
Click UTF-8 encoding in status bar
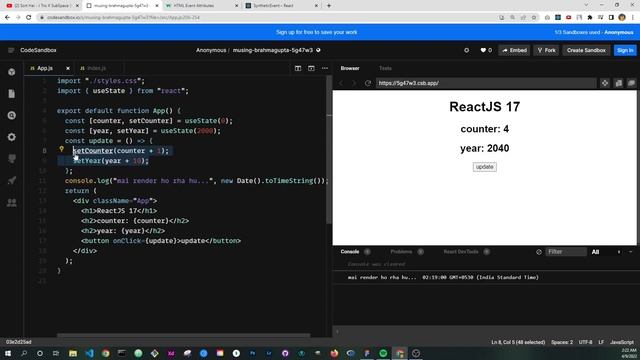click(585, 342)
